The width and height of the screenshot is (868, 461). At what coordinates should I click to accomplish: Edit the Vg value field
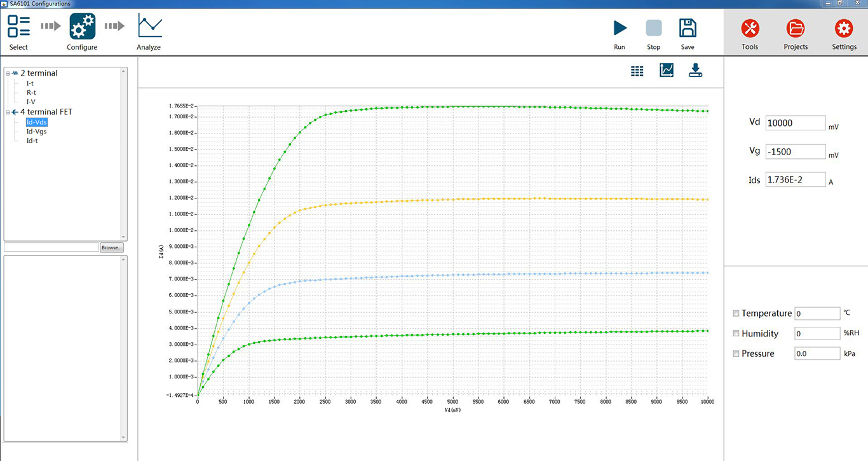tap(796, 152)
